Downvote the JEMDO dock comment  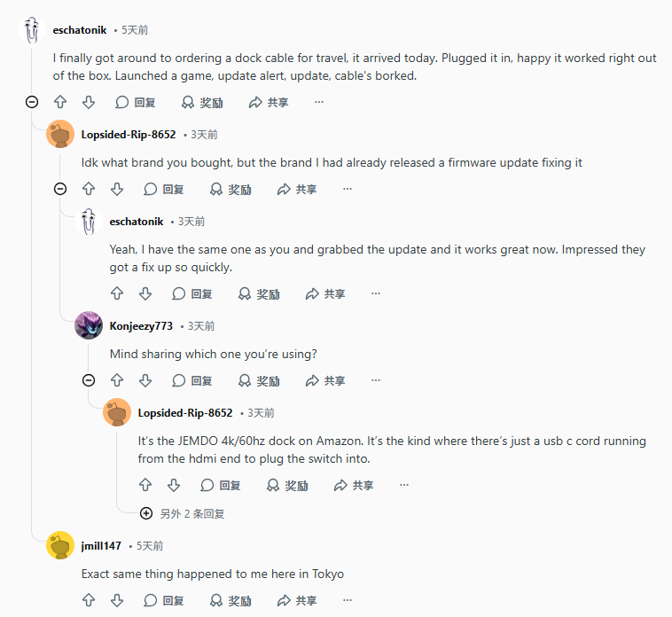click(x=174, y=486)
